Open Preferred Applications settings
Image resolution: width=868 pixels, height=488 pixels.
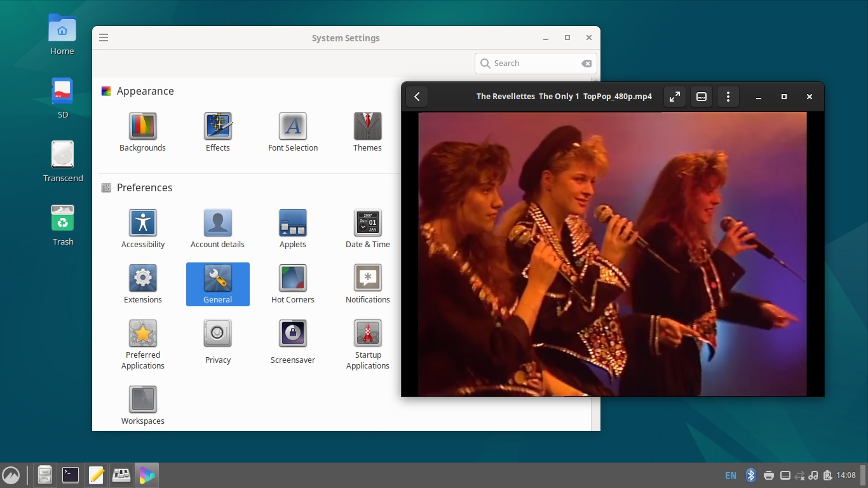[143, 344]
